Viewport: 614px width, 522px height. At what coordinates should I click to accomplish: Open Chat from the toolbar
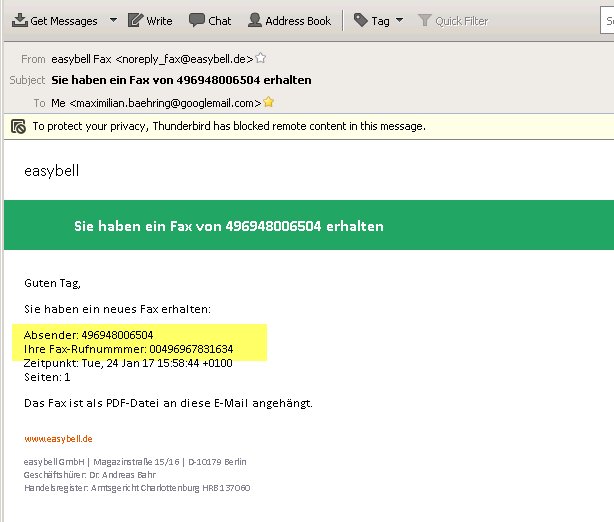click(210, 20)
